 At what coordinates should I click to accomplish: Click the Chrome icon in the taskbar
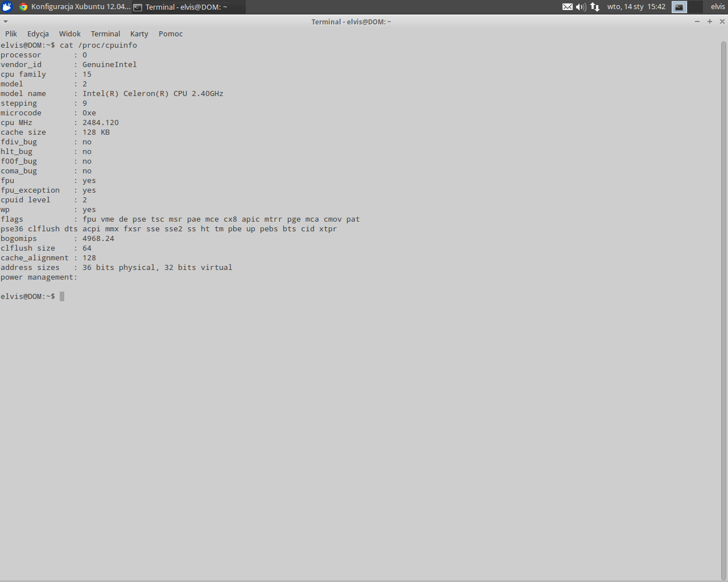23,7
